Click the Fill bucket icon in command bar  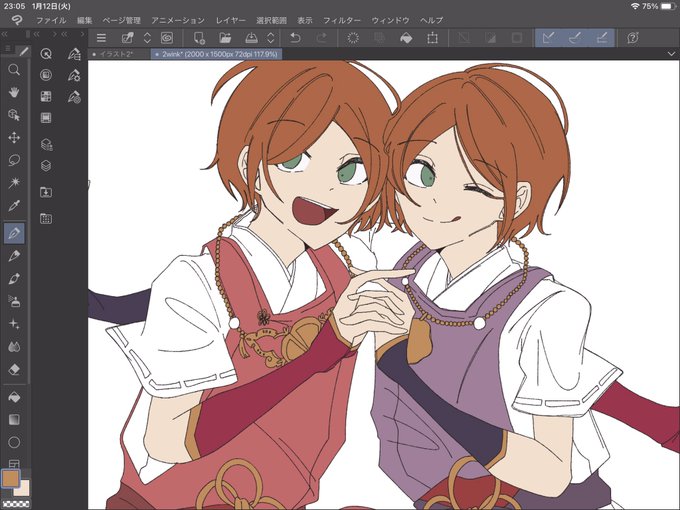tap(406, 38)
